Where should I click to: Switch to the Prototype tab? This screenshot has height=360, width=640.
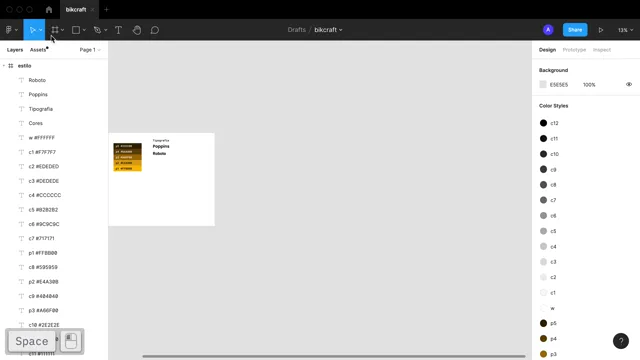click(574, 50)
